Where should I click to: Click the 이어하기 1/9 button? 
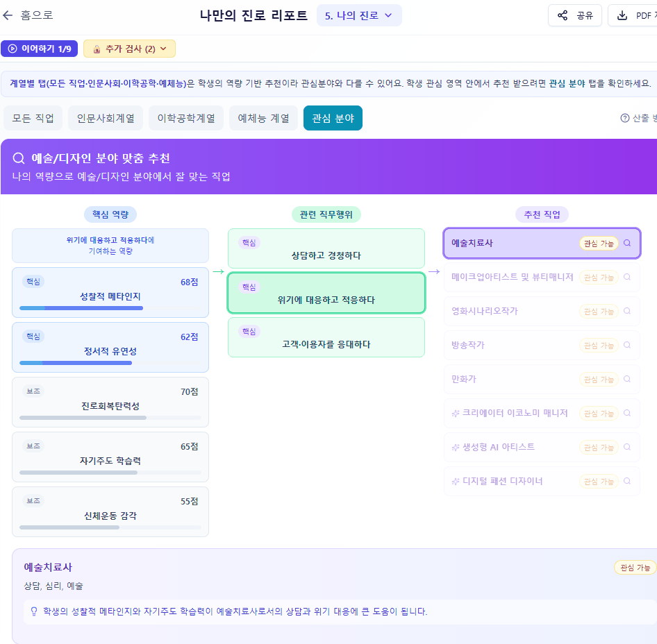(40, 49)
